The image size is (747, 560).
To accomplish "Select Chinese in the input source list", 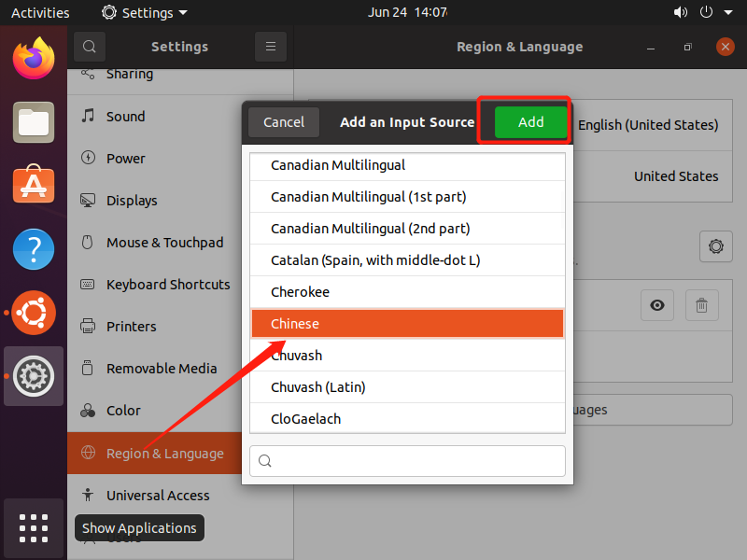I will [407, 324].
